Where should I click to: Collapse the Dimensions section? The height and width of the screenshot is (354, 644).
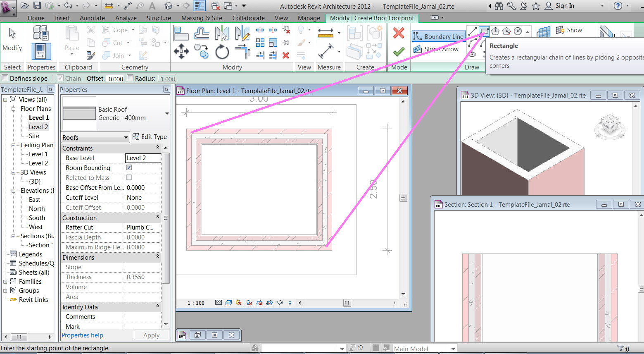point(157,257)
